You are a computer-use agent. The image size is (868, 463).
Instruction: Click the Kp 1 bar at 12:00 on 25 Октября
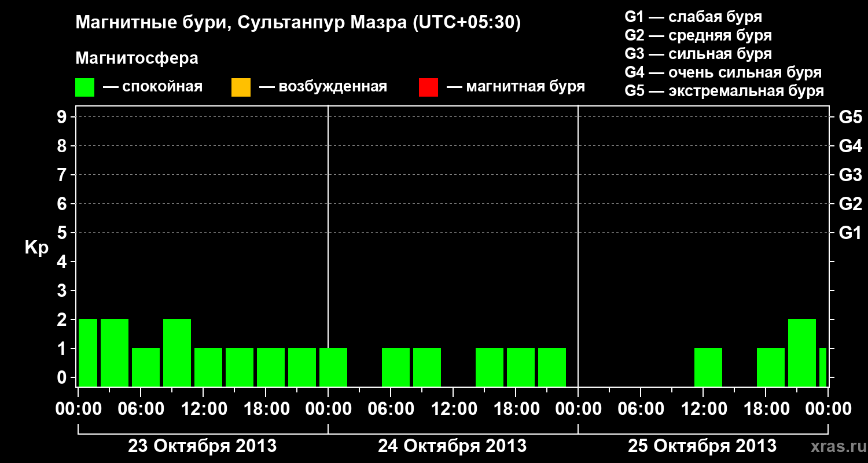coord(708,367)
